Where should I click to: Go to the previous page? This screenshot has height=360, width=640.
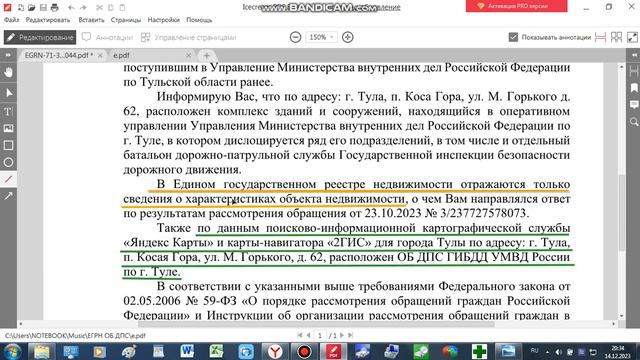click(x=309, y=335)
